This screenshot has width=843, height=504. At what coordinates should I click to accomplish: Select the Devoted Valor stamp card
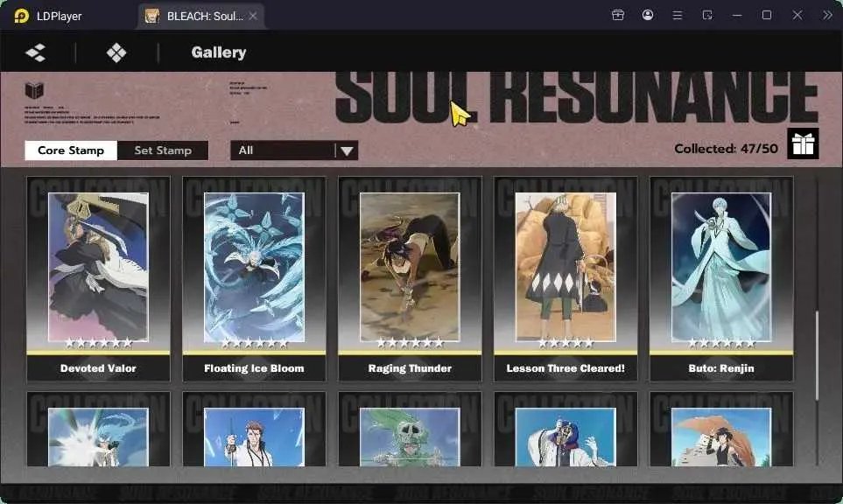click(x=98, y=279)
